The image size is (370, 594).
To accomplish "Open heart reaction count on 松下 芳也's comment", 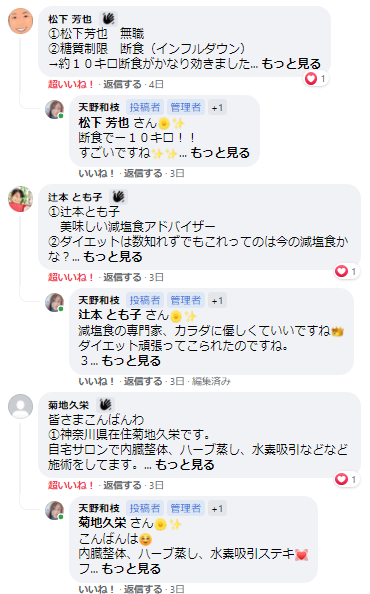I will click(x=316, y=79).
